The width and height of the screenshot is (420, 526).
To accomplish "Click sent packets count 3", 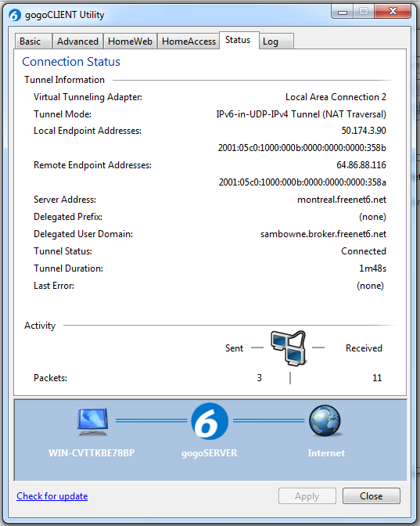I will 259,378.
